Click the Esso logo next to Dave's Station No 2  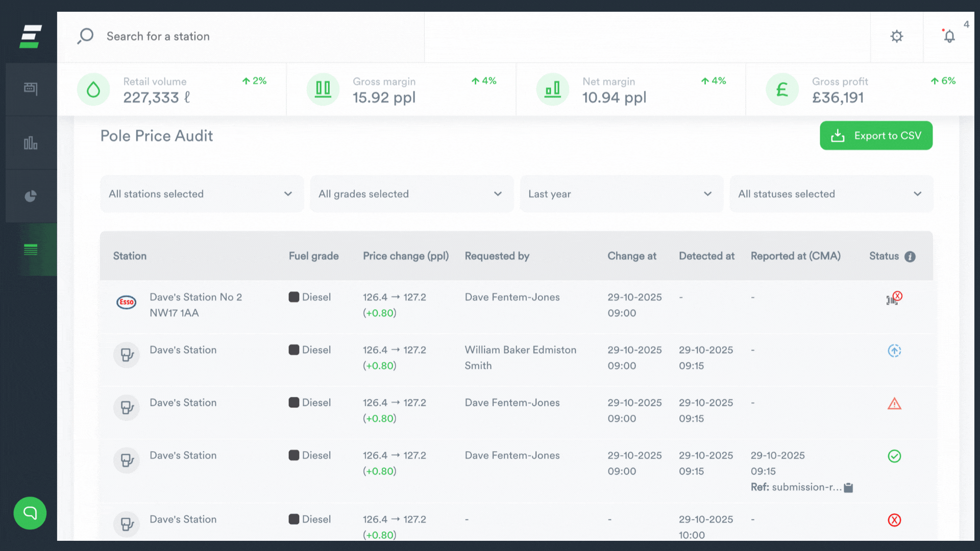[126, 303]
